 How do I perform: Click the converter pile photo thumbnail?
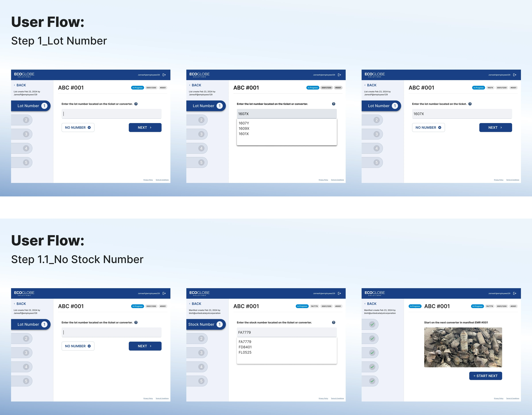point(463,347)
